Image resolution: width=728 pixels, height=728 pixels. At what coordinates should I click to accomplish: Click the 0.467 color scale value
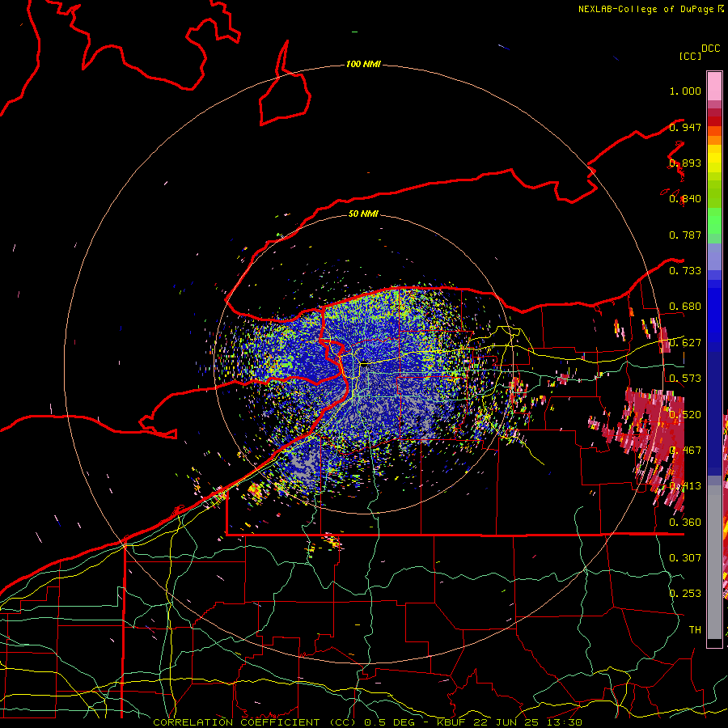click(x=685, y=451)
